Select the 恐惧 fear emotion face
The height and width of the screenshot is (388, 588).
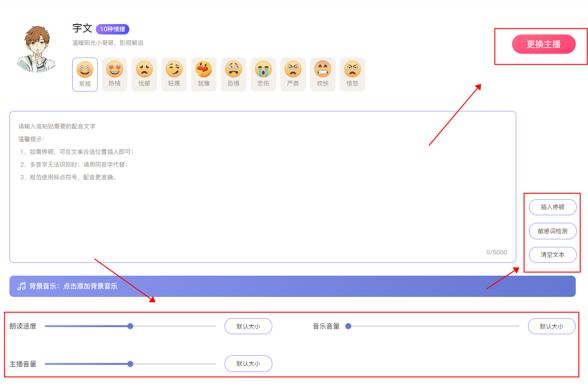(234, 74)
